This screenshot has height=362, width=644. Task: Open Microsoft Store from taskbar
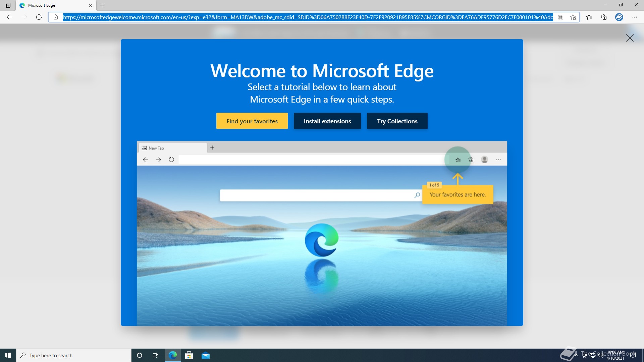tap(189, 355)
